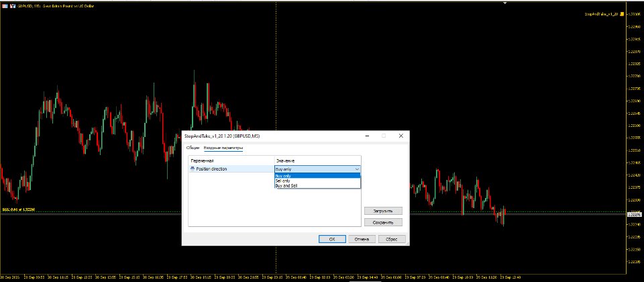
Task: Minimize the StopAndTake dialog window
Action: point(366,136)
